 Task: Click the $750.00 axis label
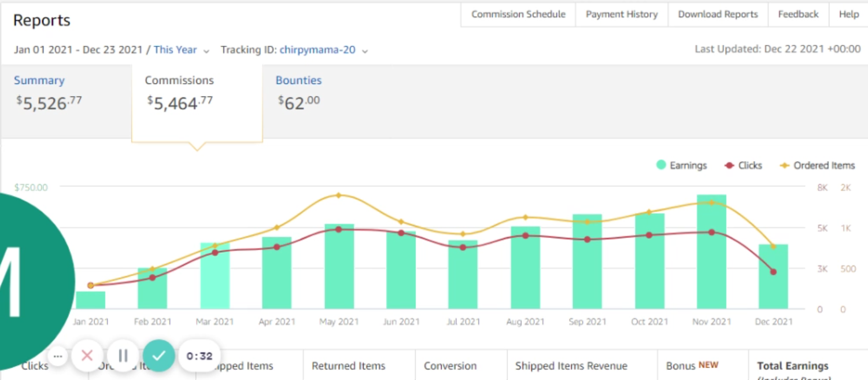coord(31,187)
